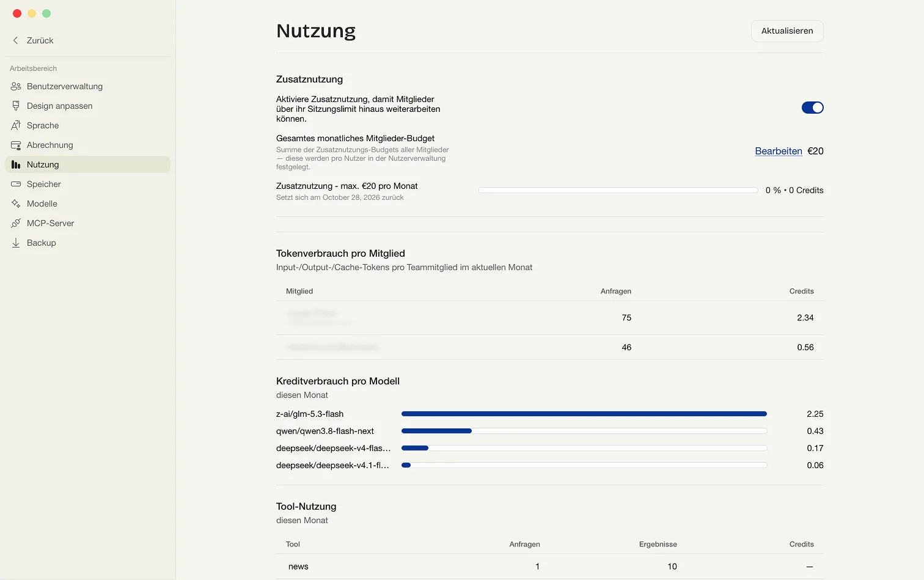Click the news tool row name
924x580 pixels.
(x=298, y=567)
